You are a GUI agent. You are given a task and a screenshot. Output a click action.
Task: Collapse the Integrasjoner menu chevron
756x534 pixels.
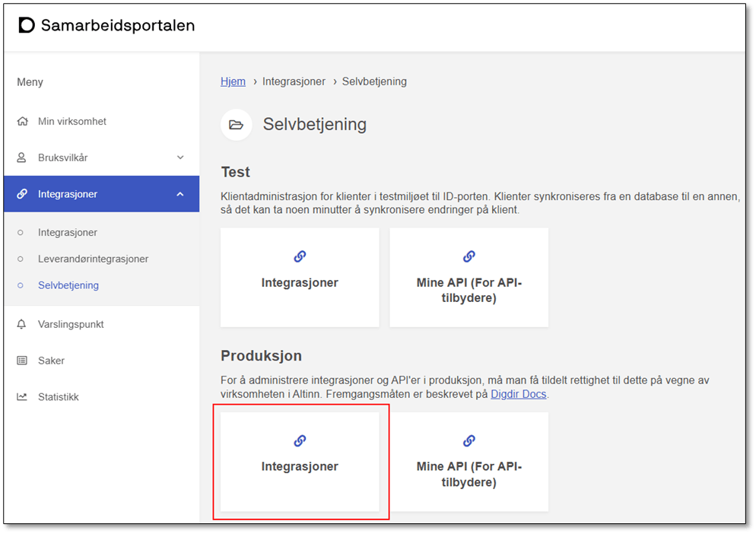point(180,195)
